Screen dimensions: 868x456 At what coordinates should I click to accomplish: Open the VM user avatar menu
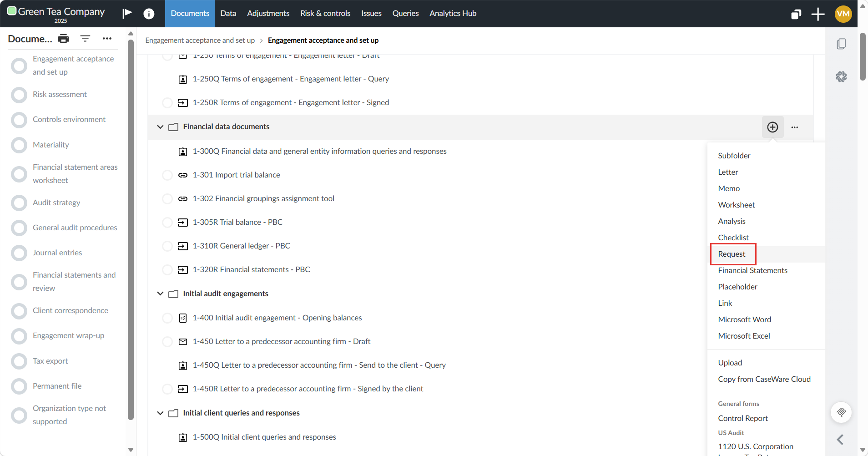843,14
